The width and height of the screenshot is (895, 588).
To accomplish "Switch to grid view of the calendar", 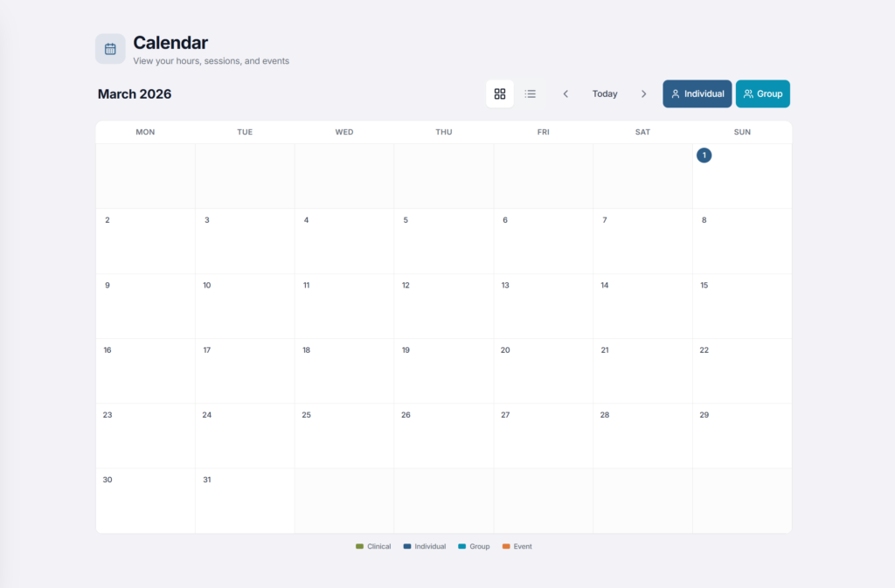I will pos(500,93).
